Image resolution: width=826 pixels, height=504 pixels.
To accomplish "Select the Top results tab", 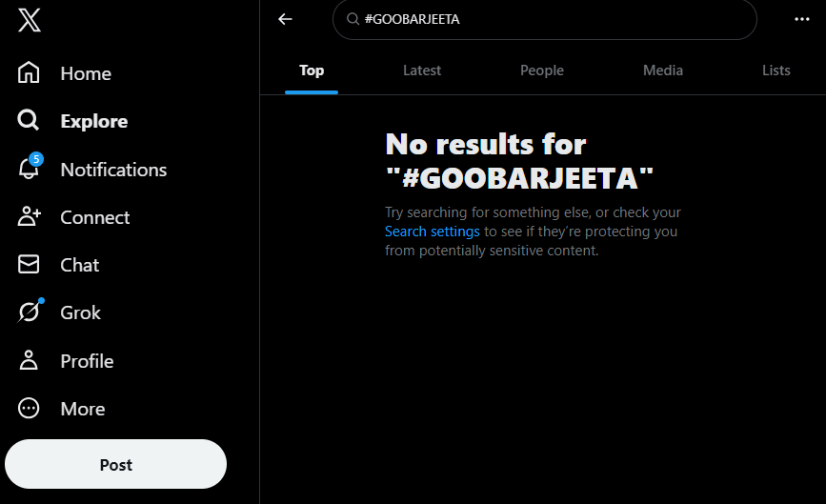I will [x=312, y=71].
